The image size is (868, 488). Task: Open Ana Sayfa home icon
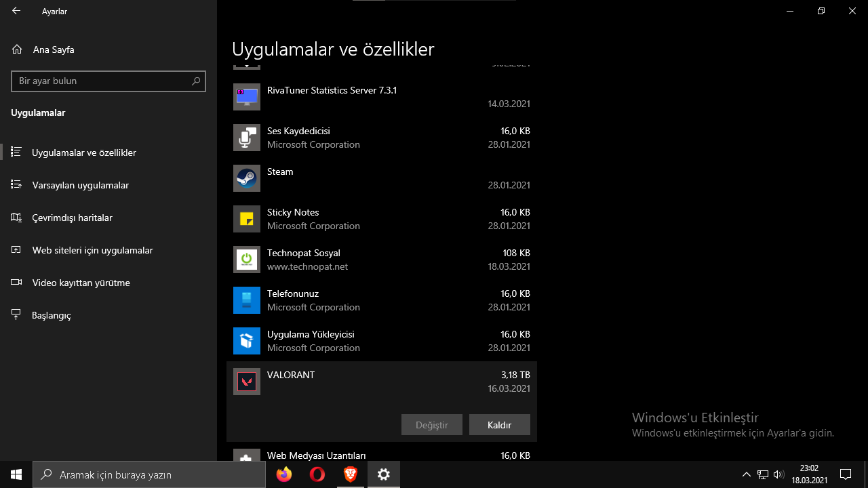pos(17,49)
